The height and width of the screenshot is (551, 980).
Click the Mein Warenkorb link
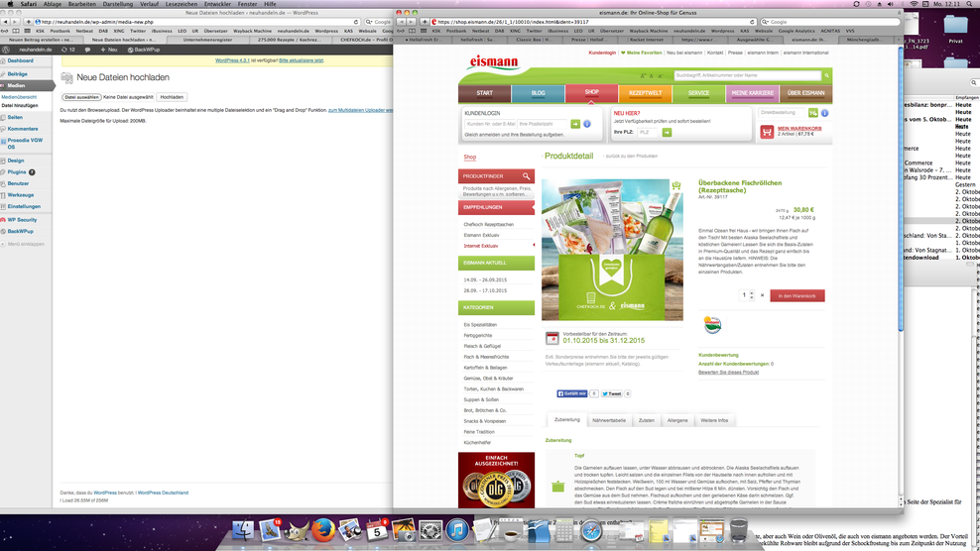click(x=799, y=129)
